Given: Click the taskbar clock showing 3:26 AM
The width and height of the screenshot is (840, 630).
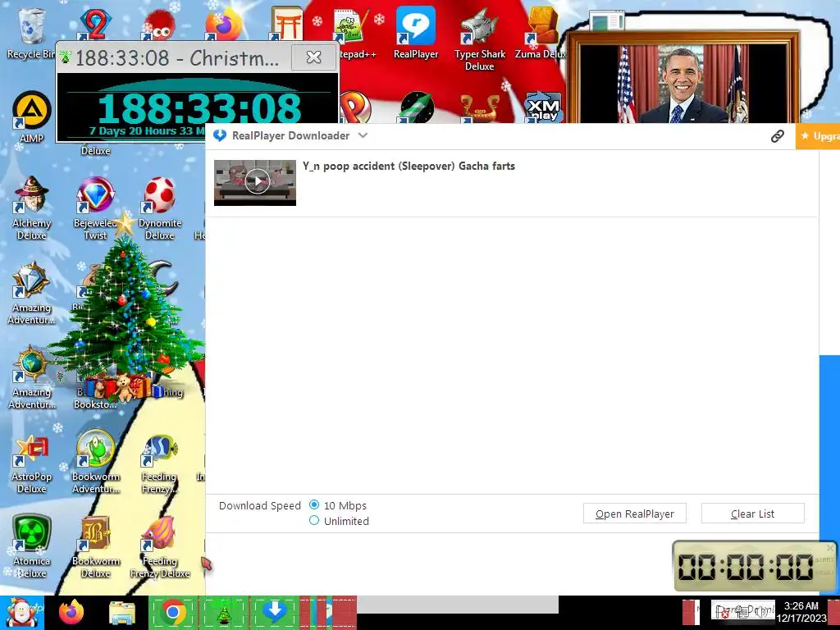Looking at the screenshot, I should click(x=801, y=612).
